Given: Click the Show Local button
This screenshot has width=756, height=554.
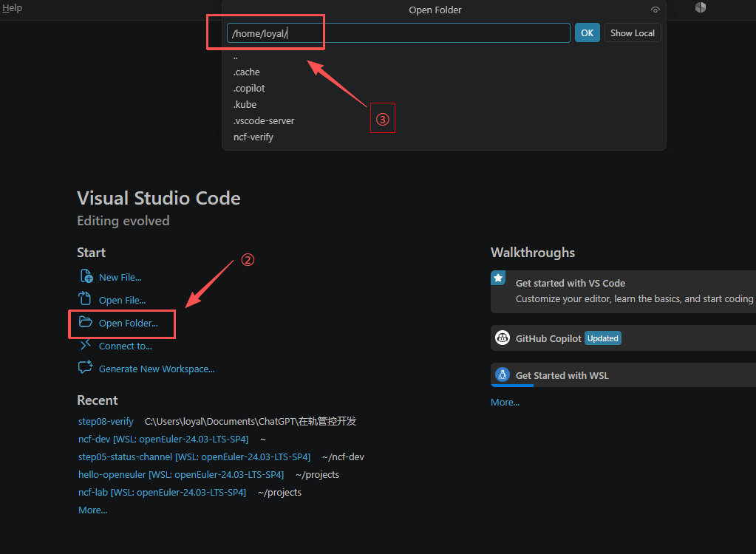Looking at the screenshot, I should point(633,33).
